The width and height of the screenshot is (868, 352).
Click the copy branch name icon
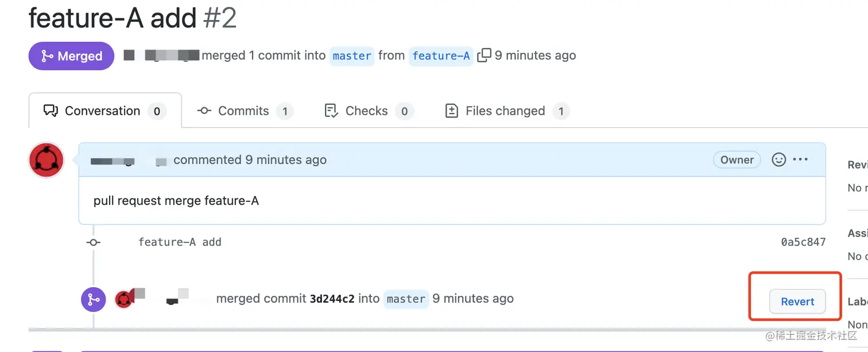click(484, 56)
